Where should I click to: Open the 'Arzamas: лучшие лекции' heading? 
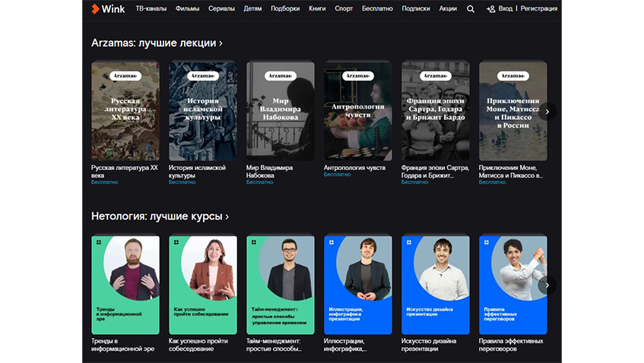pos(157,43)
